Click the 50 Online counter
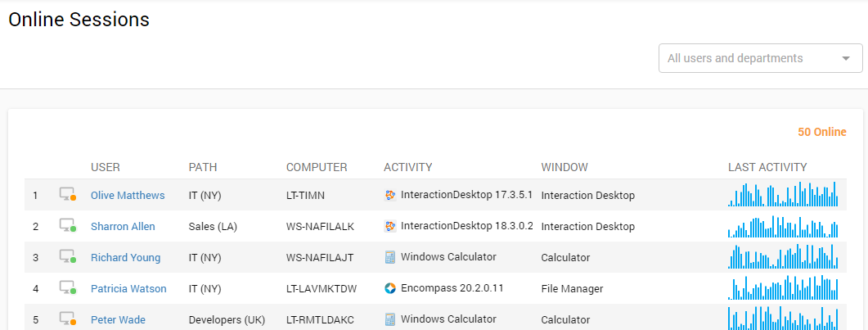The width and height of the screenshot is (868, 330). (x=821, y=132)
